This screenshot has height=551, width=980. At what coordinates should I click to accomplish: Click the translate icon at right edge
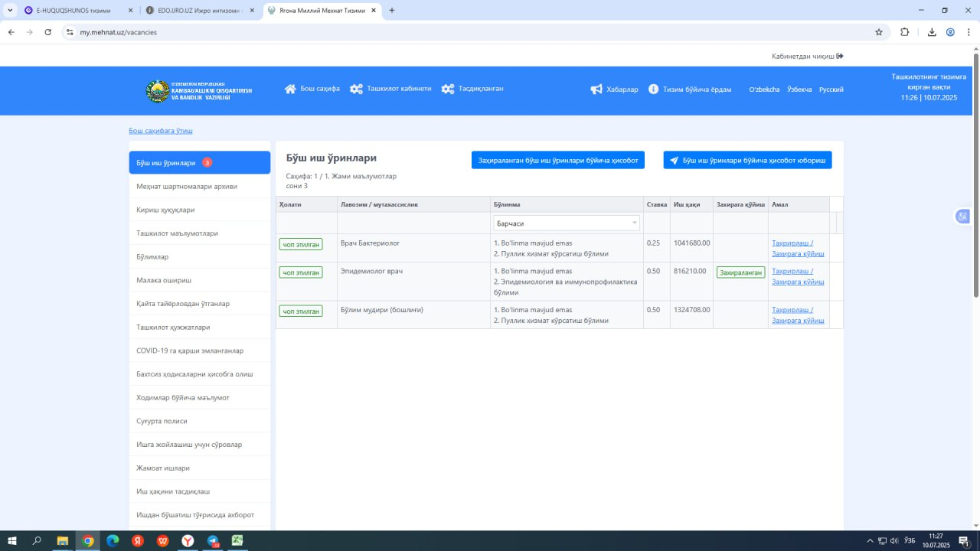[963, 217]
